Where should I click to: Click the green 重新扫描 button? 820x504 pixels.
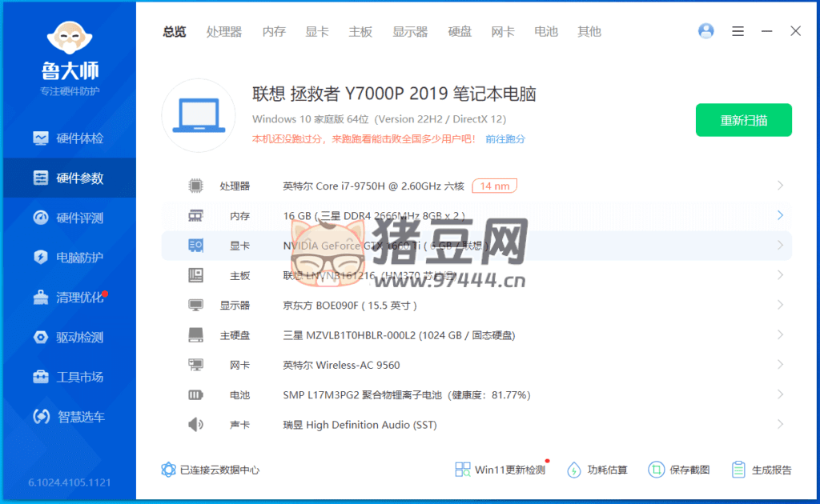pyautogui.click(x=743, y=120)
